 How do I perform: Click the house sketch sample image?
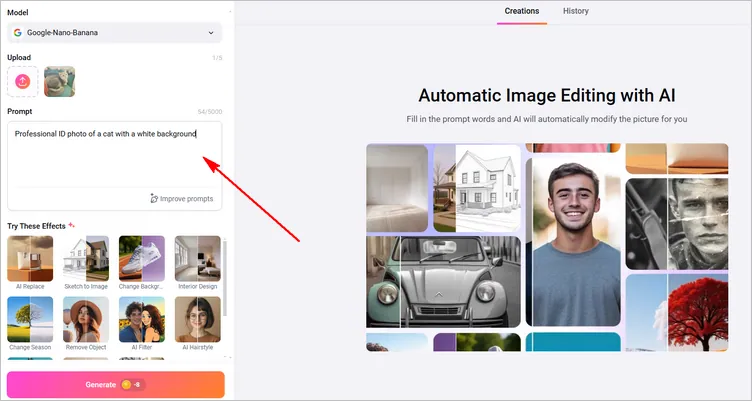(477, 188)
